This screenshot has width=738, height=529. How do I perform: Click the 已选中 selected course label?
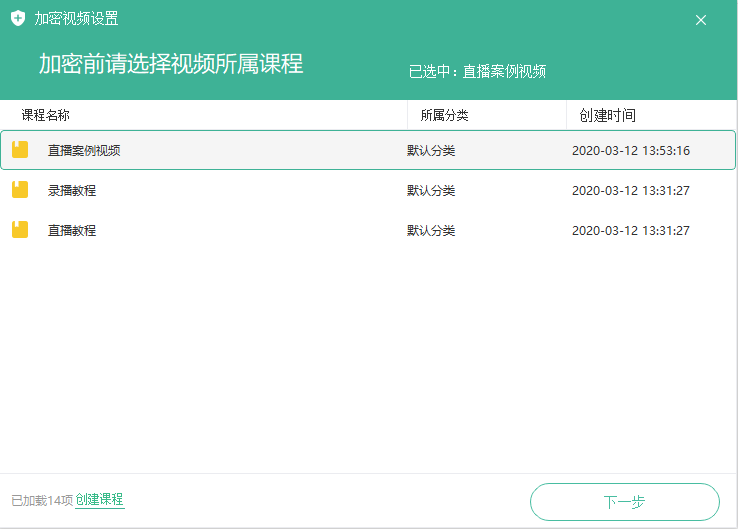pyautogui.click(x=477, y=72)
